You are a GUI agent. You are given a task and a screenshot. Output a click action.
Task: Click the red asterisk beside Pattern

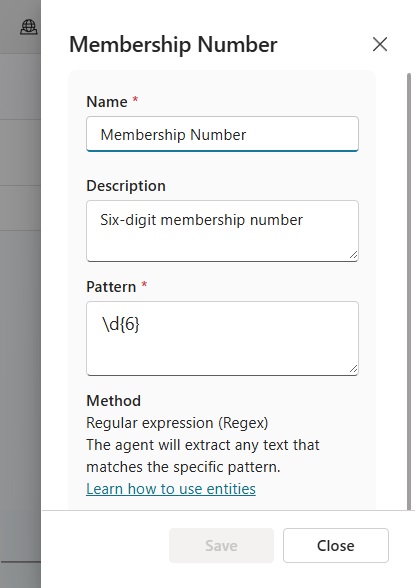click(x=144, y=285)
